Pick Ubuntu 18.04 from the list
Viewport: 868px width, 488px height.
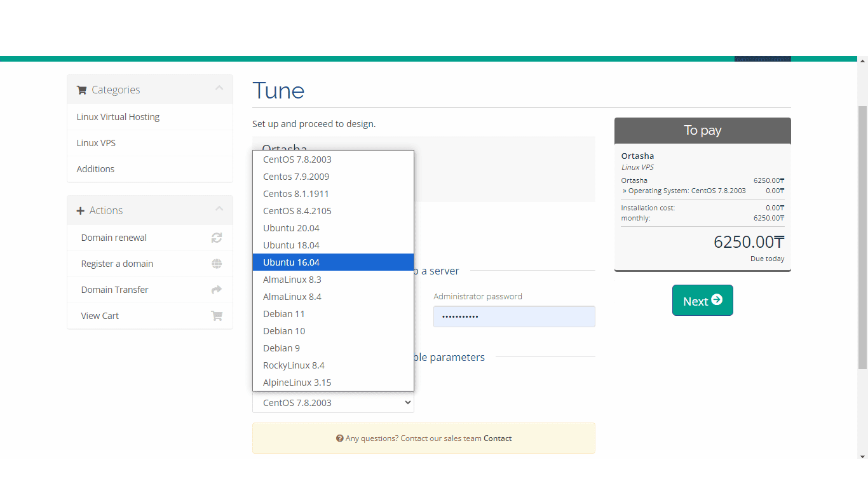[x=333, y=245]
